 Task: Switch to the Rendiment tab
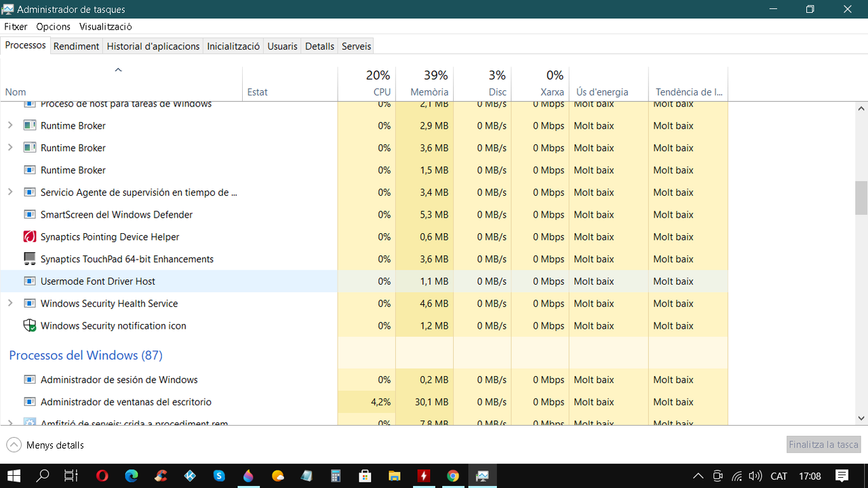[x=77, y=46]
